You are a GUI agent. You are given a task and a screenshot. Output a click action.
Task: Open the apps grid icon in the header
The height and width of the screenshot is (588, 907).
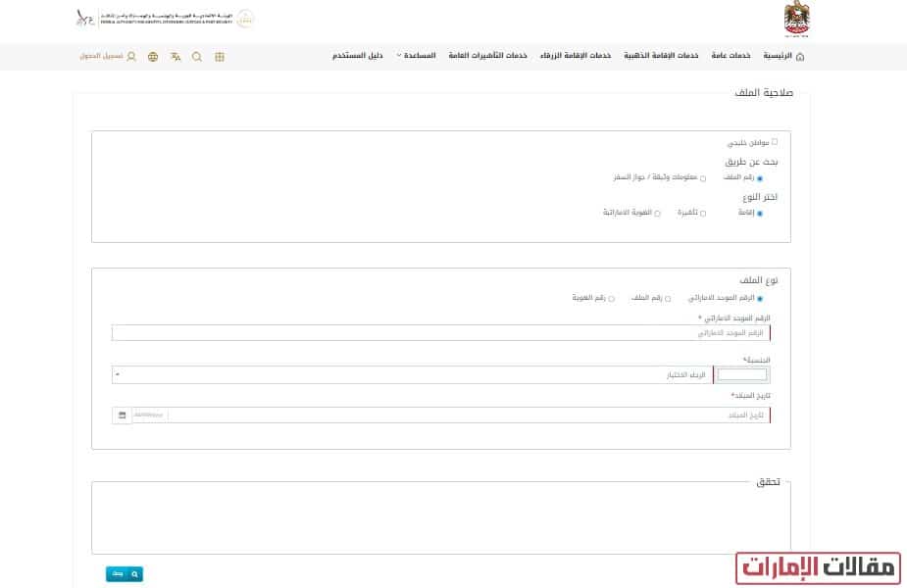(x=220, y=57)
